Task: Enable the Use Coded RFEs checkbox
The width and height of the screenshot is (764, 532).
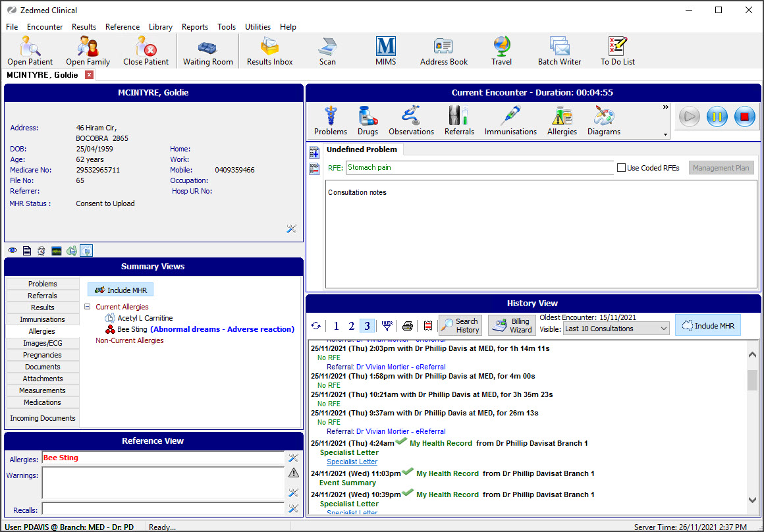Action: (621, 167)
